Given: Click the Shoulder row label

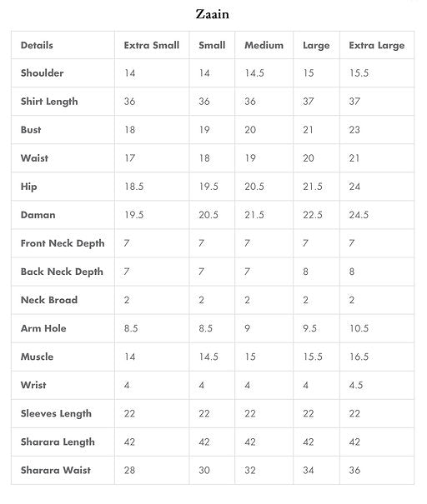Looking at the screenshot, I should tap(42, 73).
